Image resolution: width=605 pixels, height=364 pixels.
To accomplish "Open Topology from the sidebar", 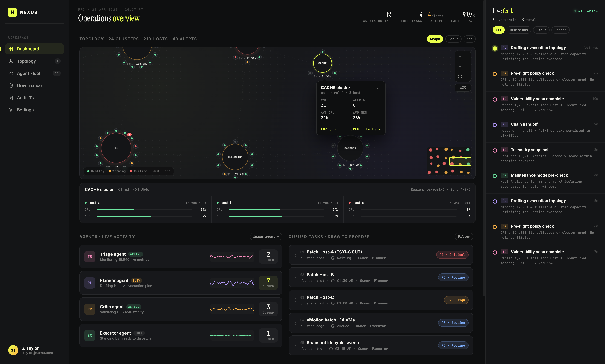I will click(34, 61).
